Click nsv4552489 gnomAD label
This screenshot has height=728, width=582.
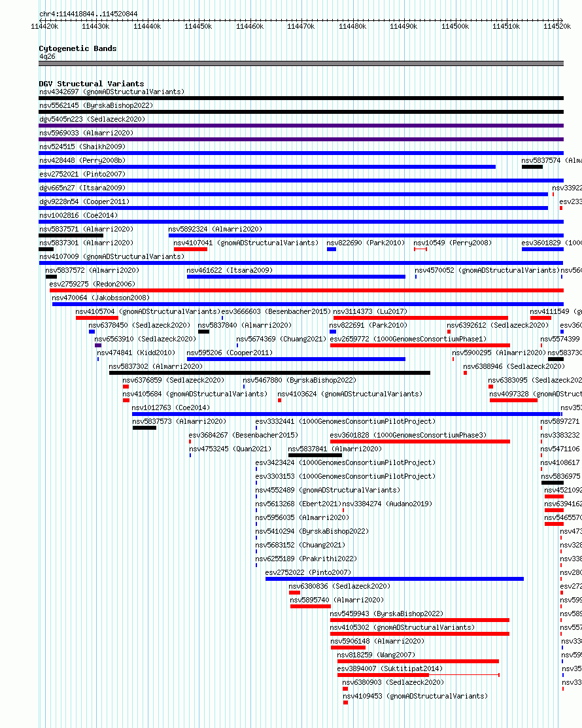coord(328,491)
